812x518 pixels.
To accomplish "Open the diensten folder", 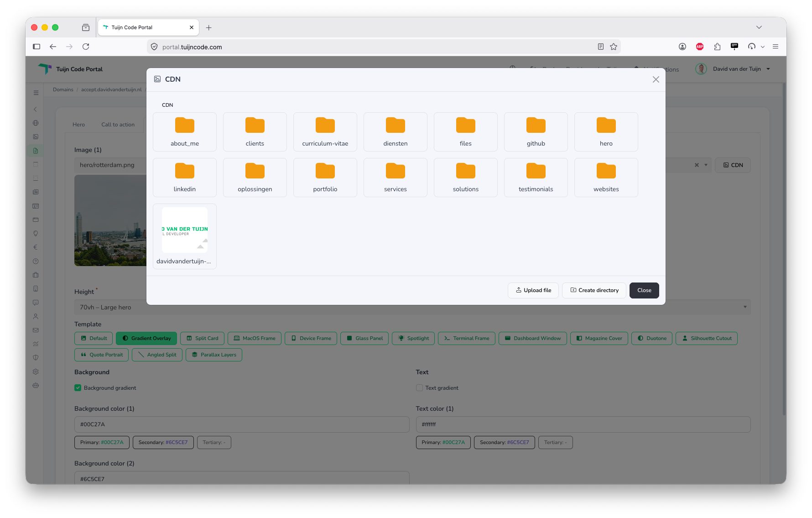I will [x=396, y=132].
